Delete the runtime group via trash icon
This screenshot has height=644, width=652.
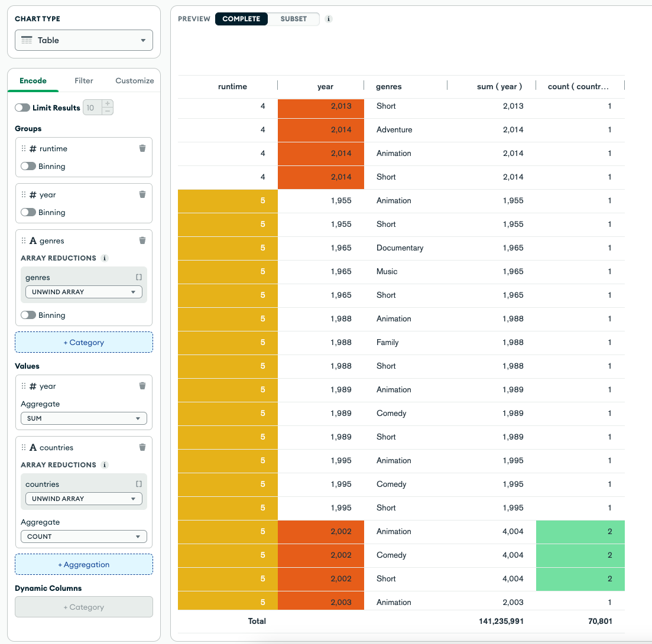[142, 148]
